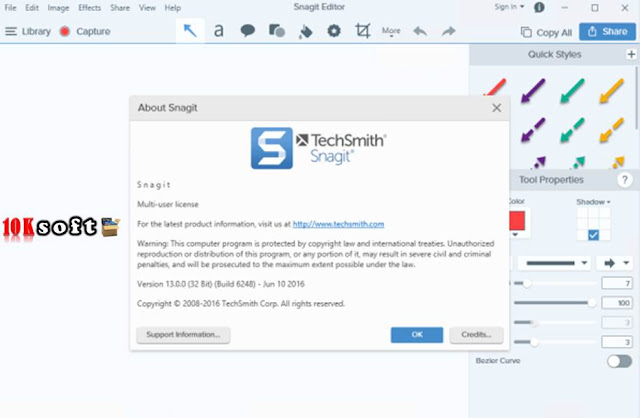Open Support Information in About dialog
The width and height of the screenshot is (640, 418).
(x=183, y=335)
